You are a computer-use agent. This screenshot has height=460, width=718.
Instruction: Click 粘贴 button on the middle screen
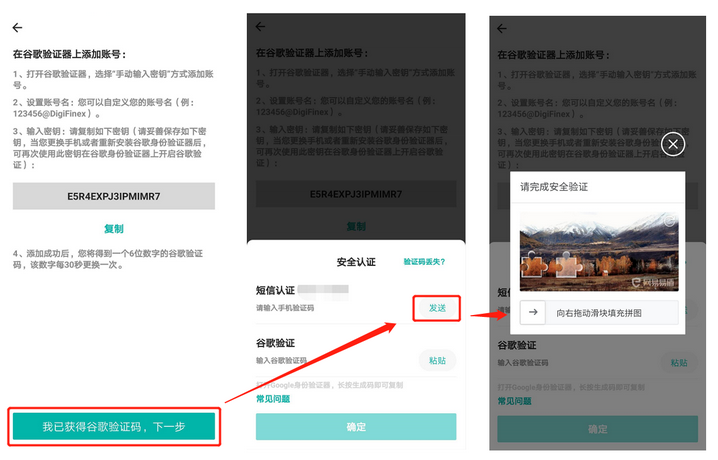point(437,360)
